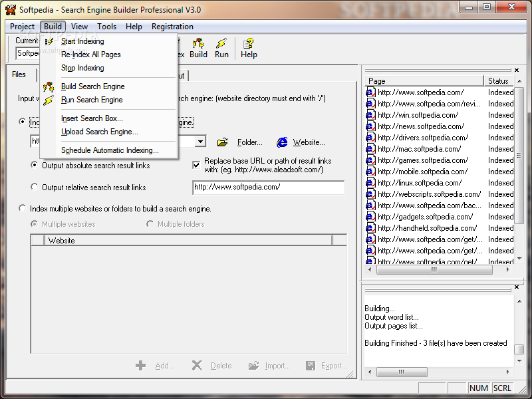Image resolution: width=532 pixels, height=399 pixels.
Task: Toggle Replace base URL checkbox
Action: (196, 165)
